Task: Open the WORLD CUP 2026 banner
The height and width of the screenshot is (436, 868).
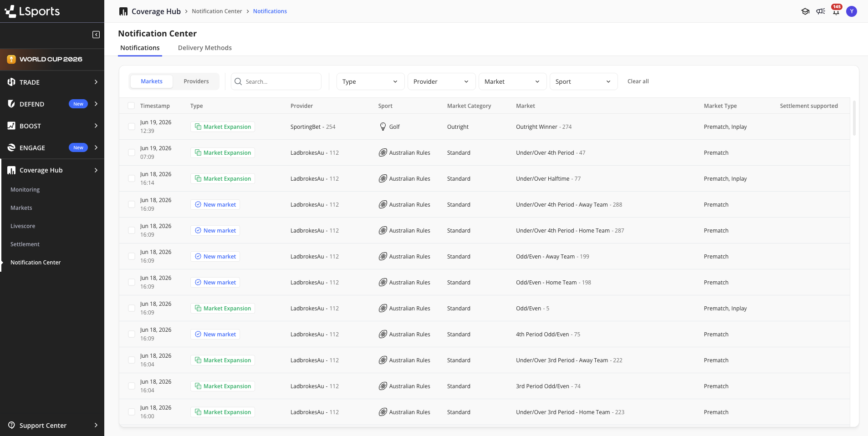Action: [x=52, y=59]
